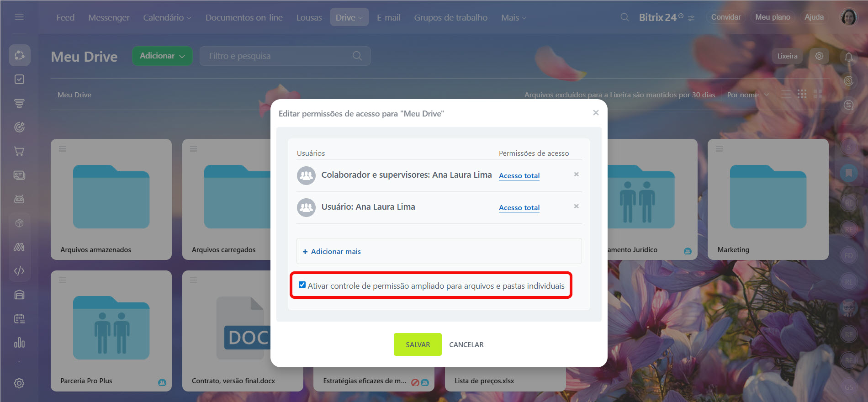Uncheck extended permission control checkbox

(302, 285)
